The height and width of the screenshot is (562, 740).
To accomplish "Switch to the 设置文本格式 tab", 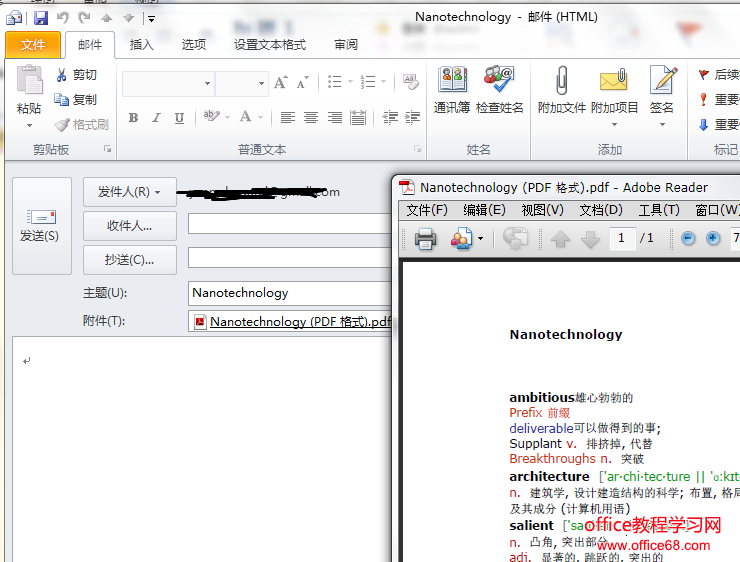I will 270,45.
